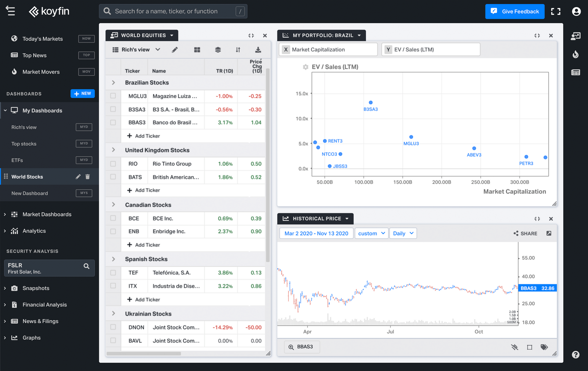Check the BATS row checkbox
This screenshot has width=588, height=371.
pyautogui.click(x=113, y=177)
